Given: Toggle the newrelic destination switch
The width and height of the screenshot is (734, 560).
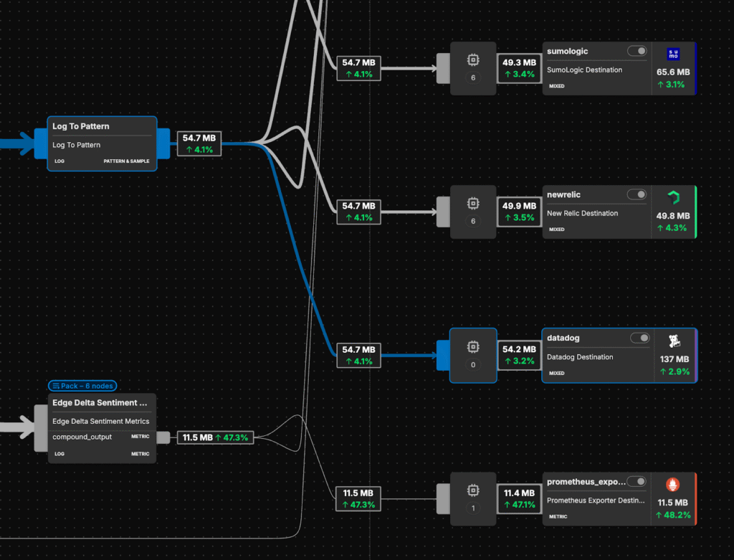Looking at the screenshot, I should click(637, 195).
